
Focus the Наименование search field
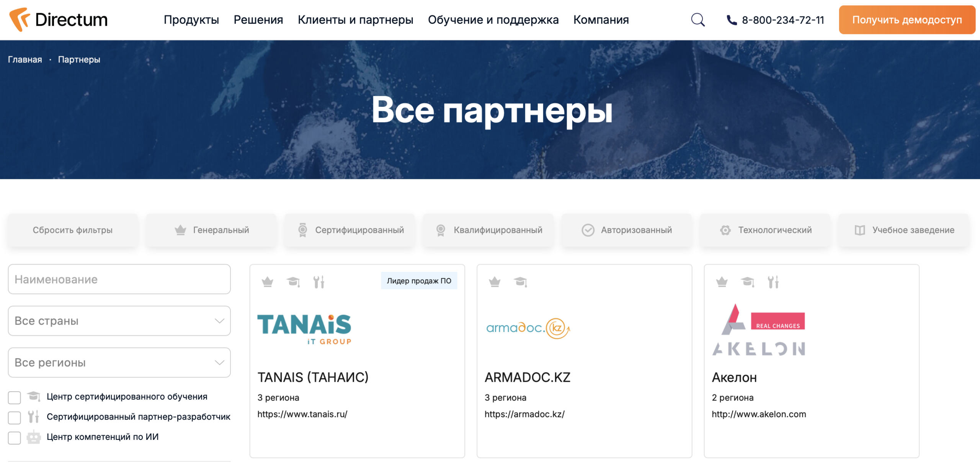coord(119,279)
